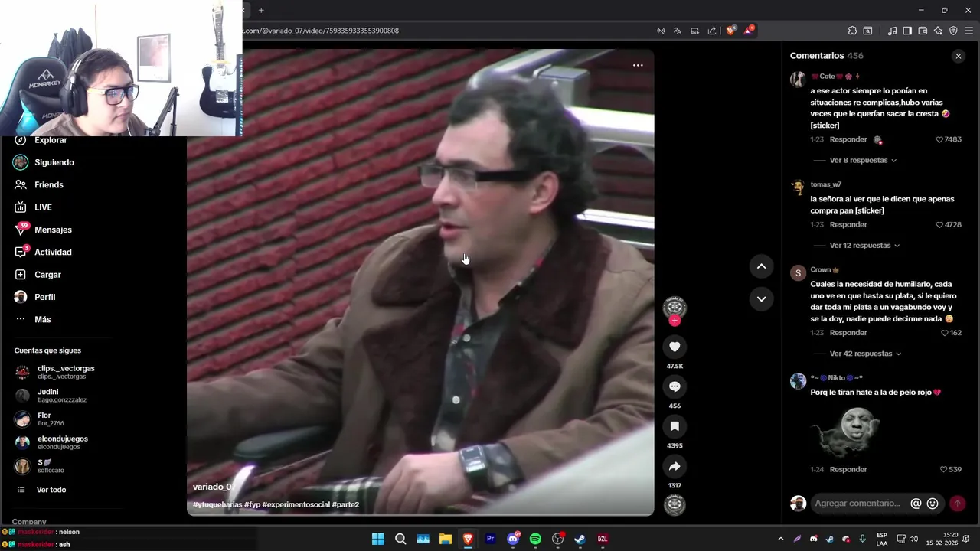Open Spotify from taskbar
The width and height of the screenshot is (980, 551).
pos(535,539)
